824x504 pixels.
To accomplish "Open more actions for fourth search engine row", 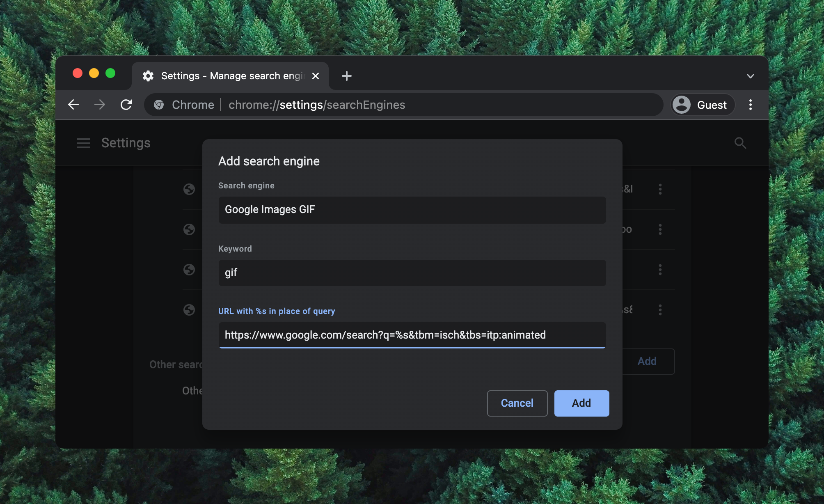I will 660,310.
